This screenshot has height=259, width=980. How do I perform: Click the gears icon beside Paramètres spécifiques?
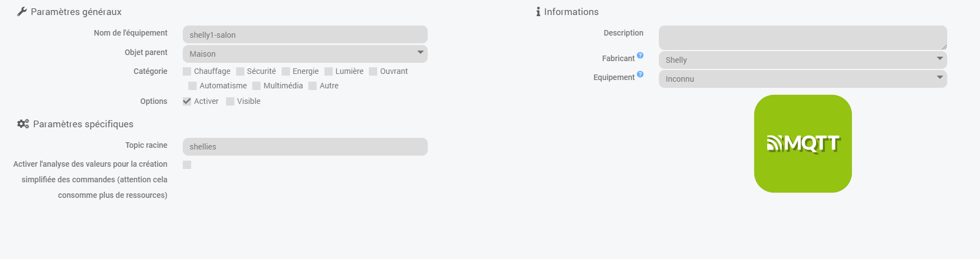coord(23,124)
